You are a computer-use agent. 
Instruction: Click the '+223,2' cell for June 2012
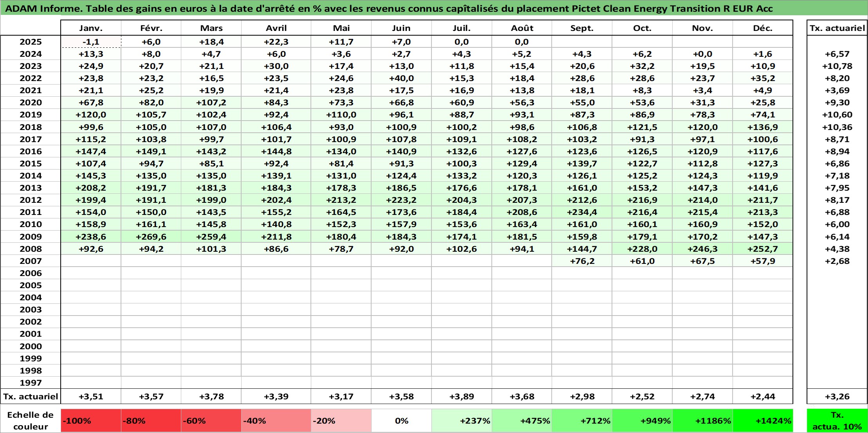(x=401, y=200)
